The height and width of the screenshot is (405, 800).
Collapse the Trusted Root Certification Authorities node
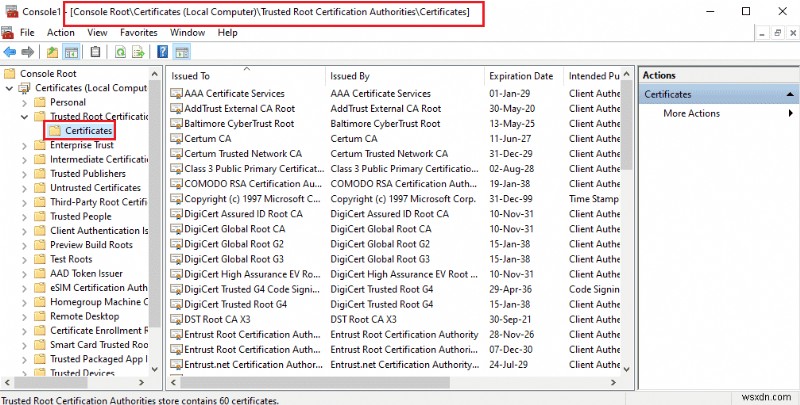(x=24, y=117)
